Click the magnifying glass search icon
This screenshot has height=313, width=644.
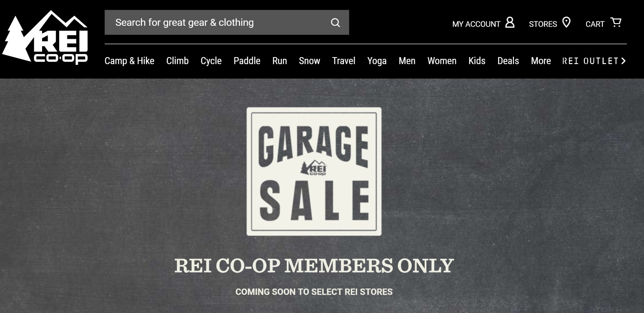335,23
